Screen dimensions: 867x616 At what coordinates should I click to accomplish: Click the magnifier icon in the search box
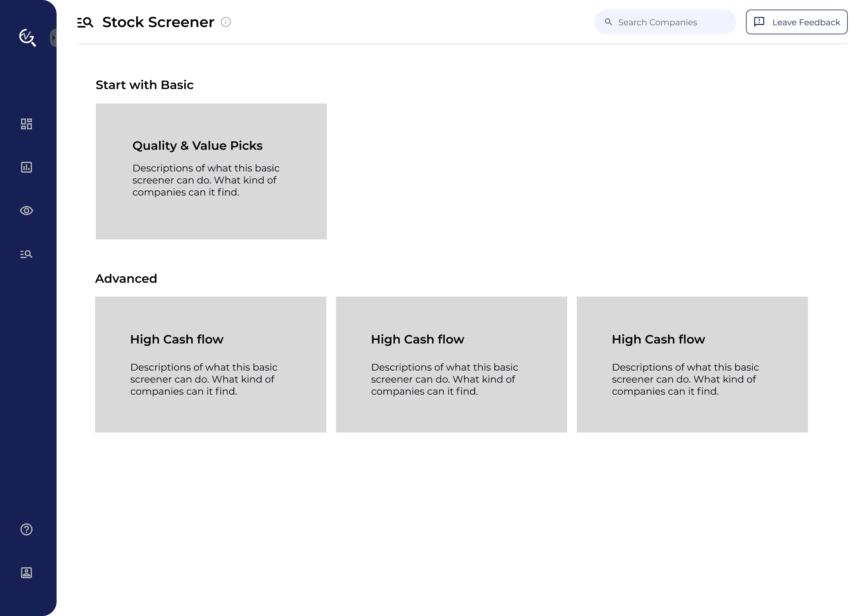(608, 22)
